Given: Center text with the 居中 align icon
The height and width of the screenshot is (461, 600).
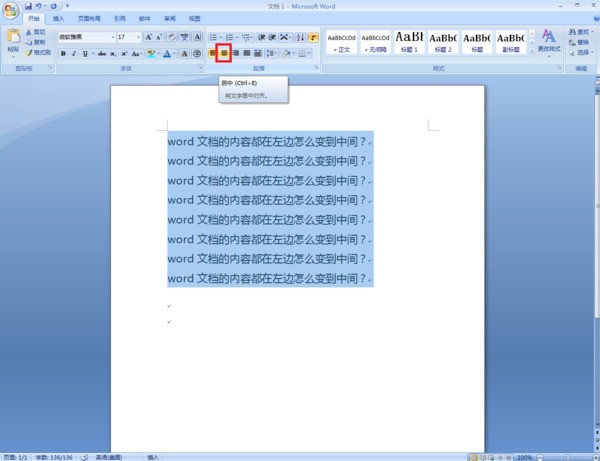Looking at the screenshot, I should pos(224,53).
